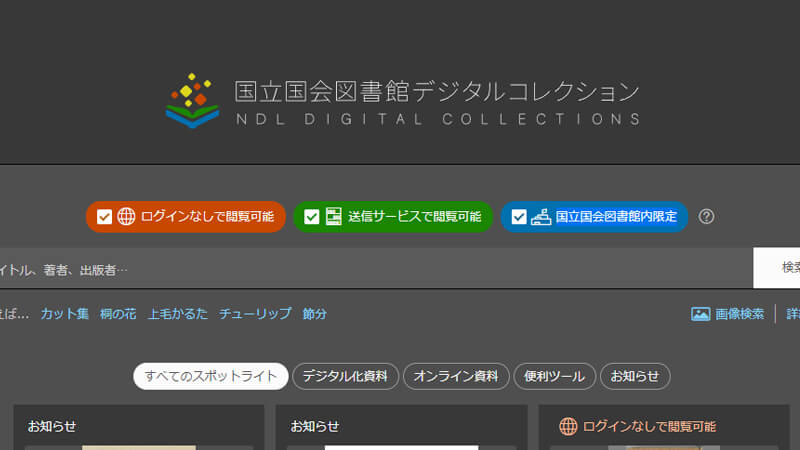Screen dimensions: 800x450
Task: Click the 国立国会図書館デジタルコレクション title text
Action: pos(437,91)
